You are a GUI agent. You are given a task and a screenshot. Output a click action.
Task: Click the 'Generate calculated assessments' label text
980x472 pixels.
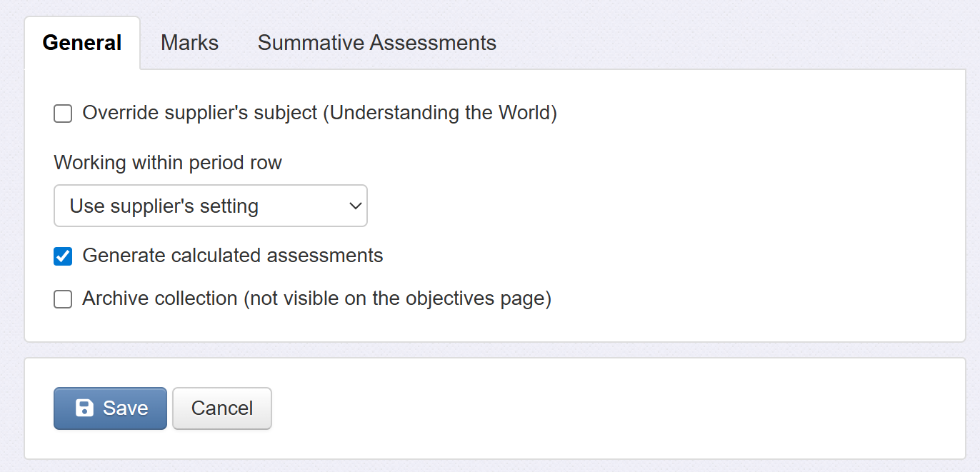pyautogui.click(x=233, y=256)
